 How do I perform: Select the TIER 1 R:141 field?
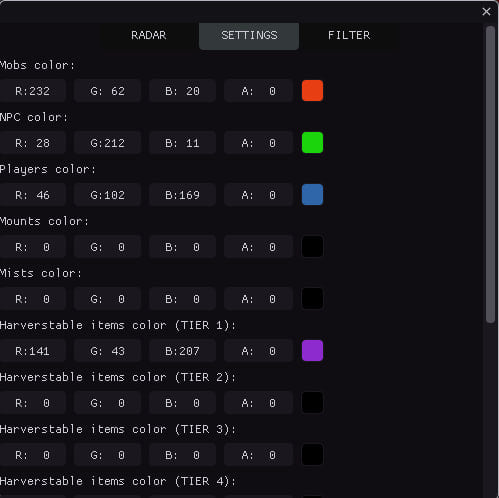point(32,351)
